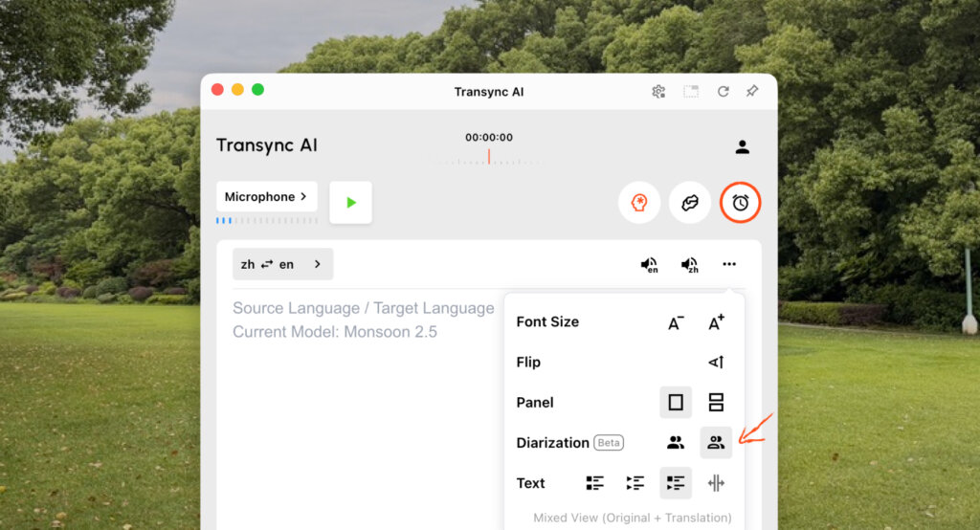Screen dimensions: 980x530
Task: Click the audio timeline tick marker
Action: coord(489,157)
